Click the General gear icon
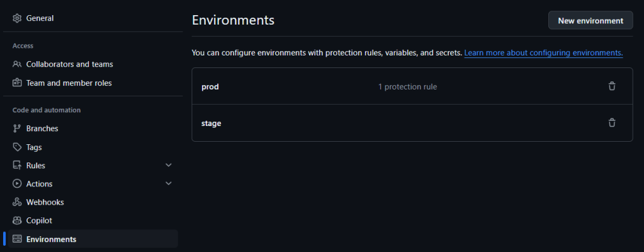This screenshot has width=644, height=252. (17, 18)
